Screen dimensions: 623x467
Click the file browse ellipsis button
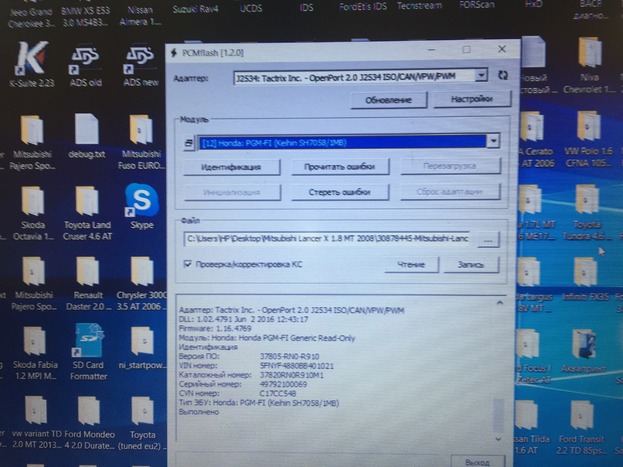point(487,240)
